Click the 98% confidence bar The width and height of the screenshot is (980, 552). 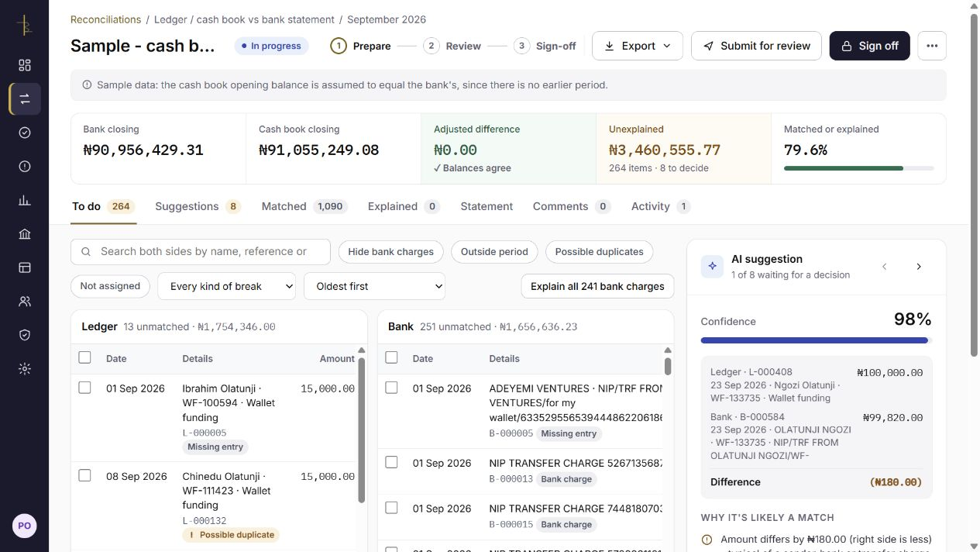pyautogui.click(x=816, y=340)
